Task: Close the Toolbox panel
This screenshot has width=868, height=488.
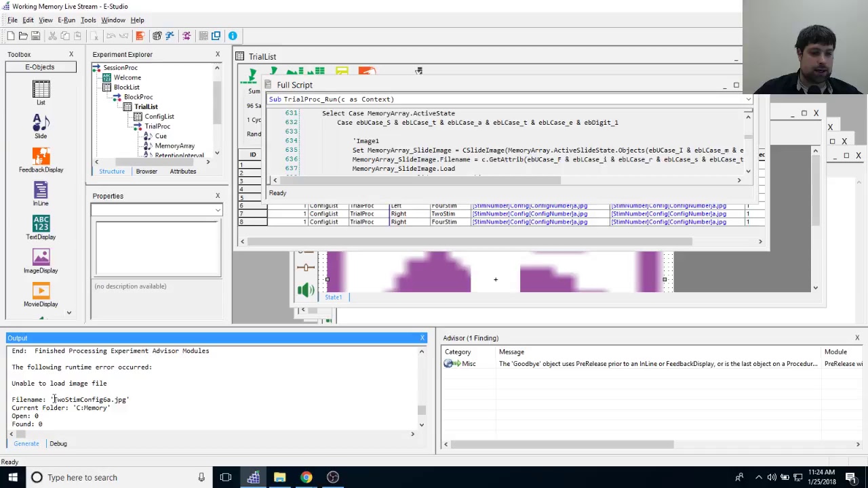Action: (x=71, y=54)
